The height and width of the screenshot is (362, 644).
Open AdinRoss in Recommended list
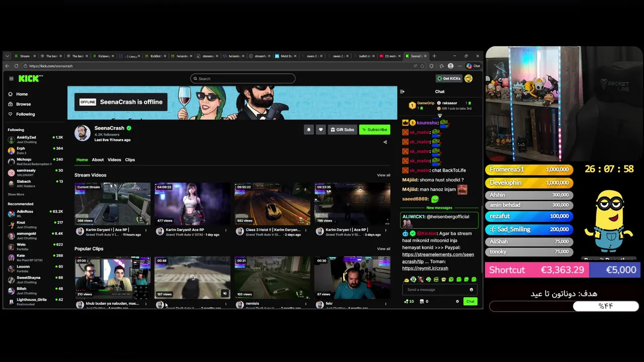pos(35,213)
